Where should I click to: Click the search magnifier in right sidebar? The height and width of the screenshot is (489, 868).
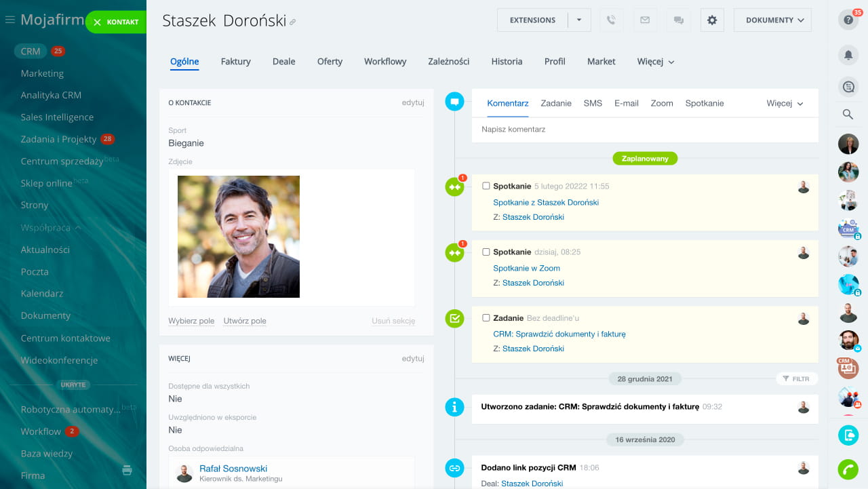click(x=848, y=115)
